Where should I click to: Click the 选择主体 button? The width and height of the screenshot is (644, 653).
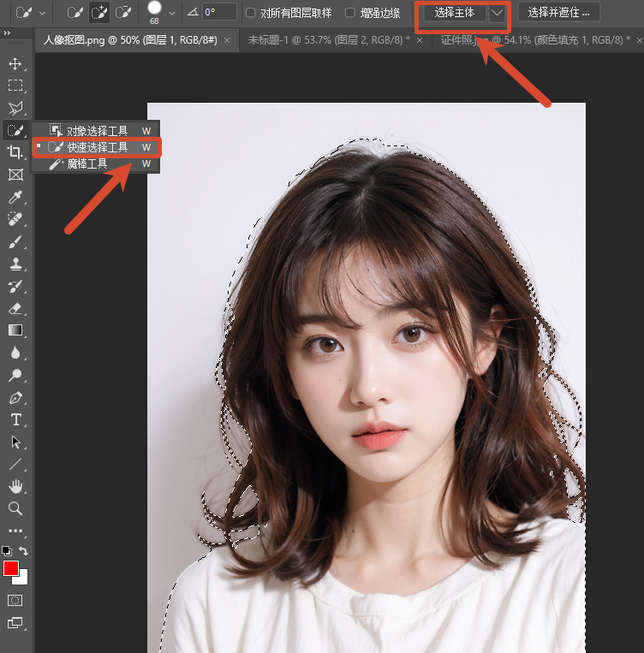454,13
